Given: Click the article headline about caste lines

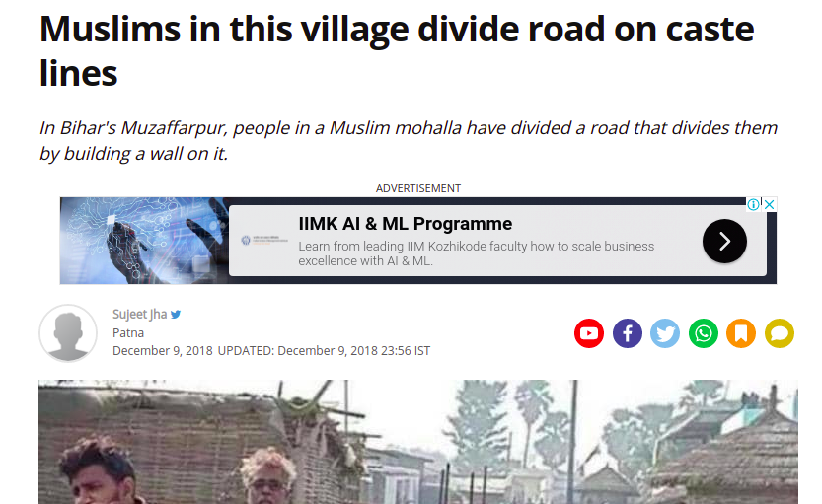Looking at the screenshot, I should pos(397,51).
